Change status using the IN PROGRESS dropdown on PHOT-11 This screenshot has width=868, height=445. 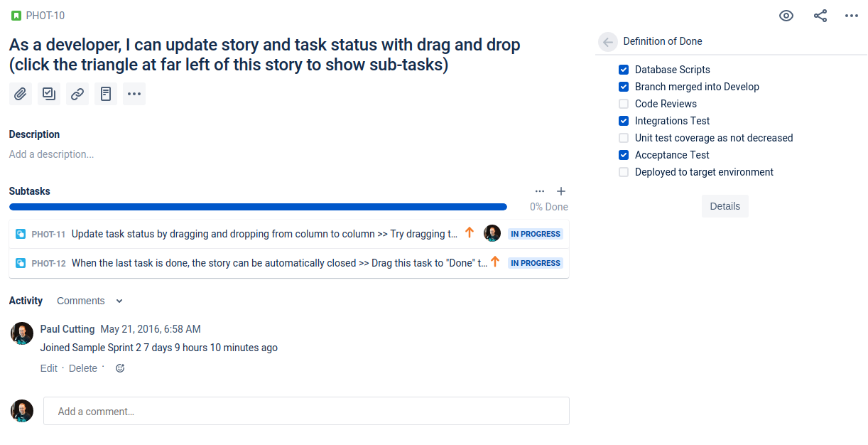coord(535,233)
